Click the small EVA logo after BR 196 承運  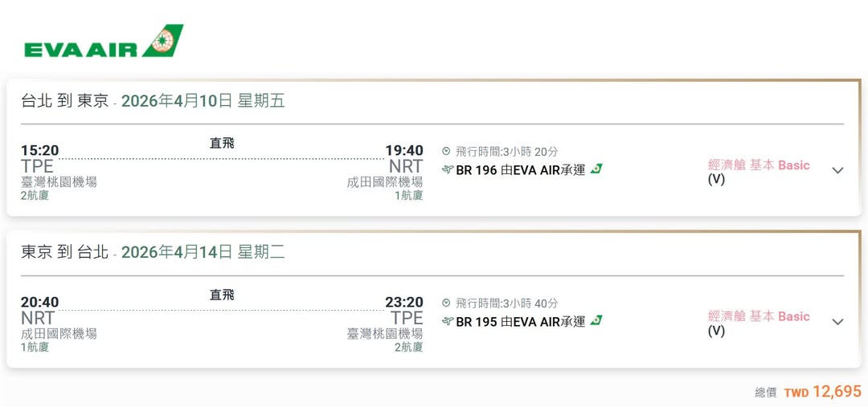point(596,169)
